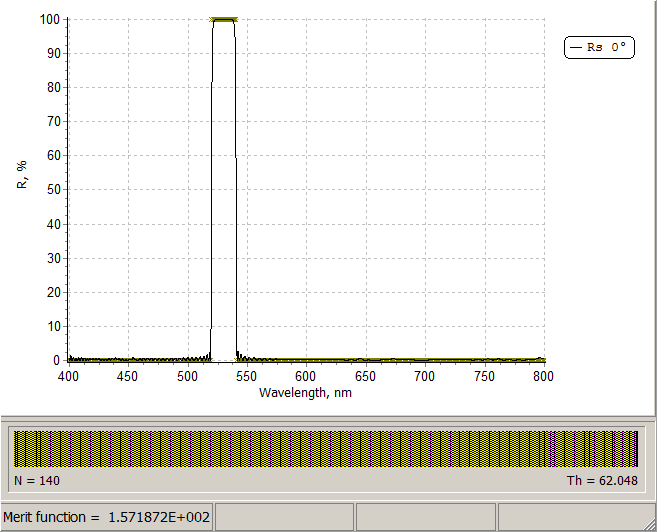Click the "N = 140" layer count label
Screen dimensions: 657x532
pos(38,480)
